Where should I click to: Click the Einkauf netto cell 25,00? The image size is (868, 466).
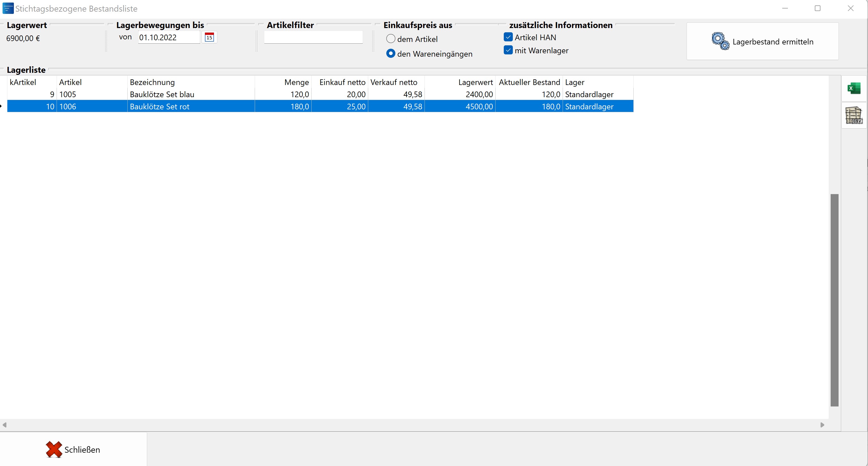(340, 107)
